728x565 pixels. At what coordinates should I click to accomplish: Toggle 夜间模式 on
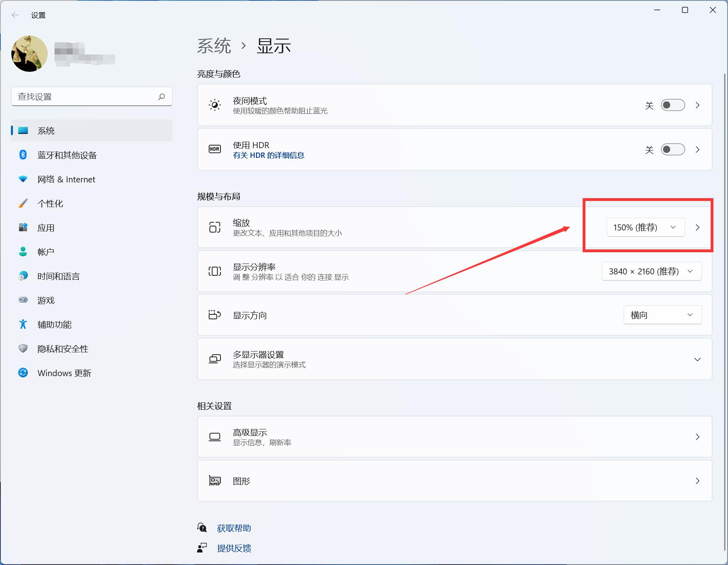click(x=672, y=105)
